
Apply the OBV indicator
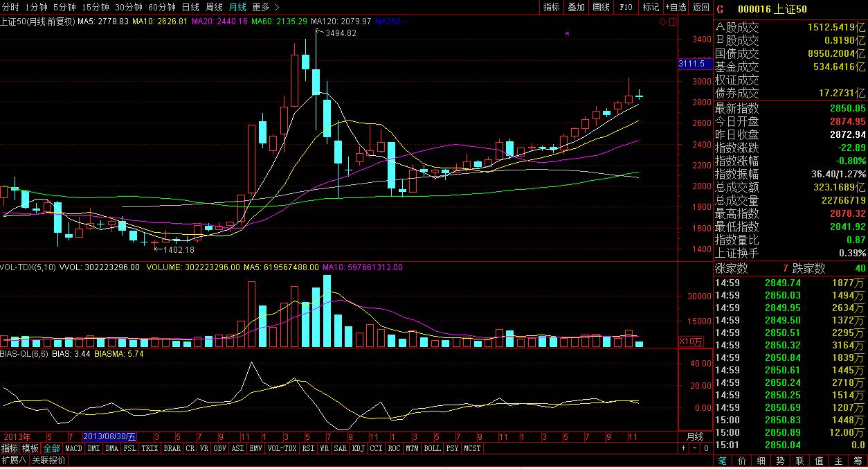click(220, 448)
